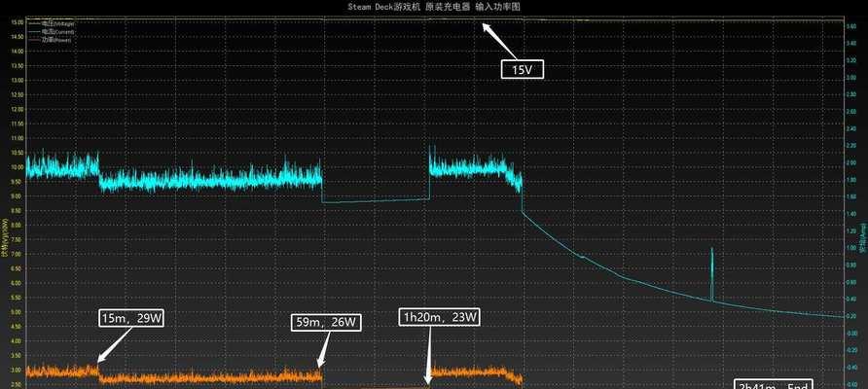Select the tall spike on the cyan current curve
This screenshot has width=868, height=389.
pos(712,274)
